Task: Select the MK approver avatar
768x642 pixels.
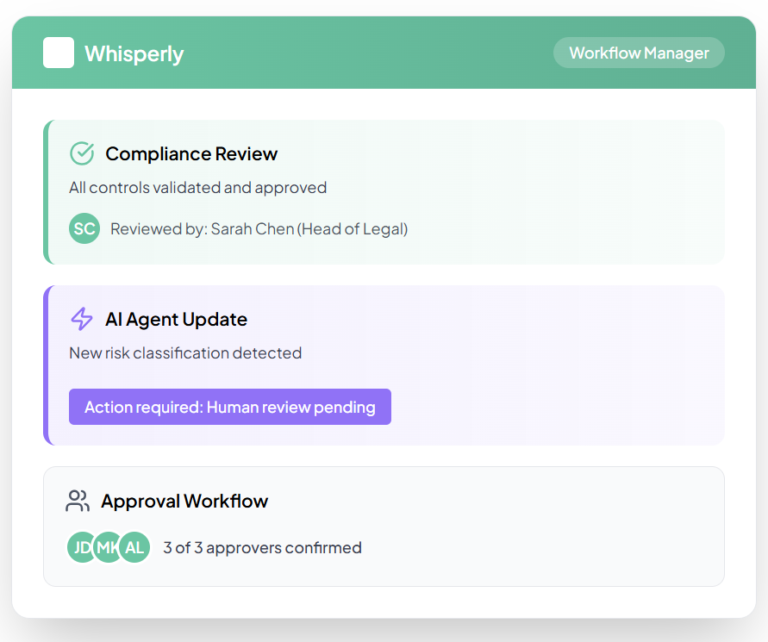Action: (x=107, y=547)
